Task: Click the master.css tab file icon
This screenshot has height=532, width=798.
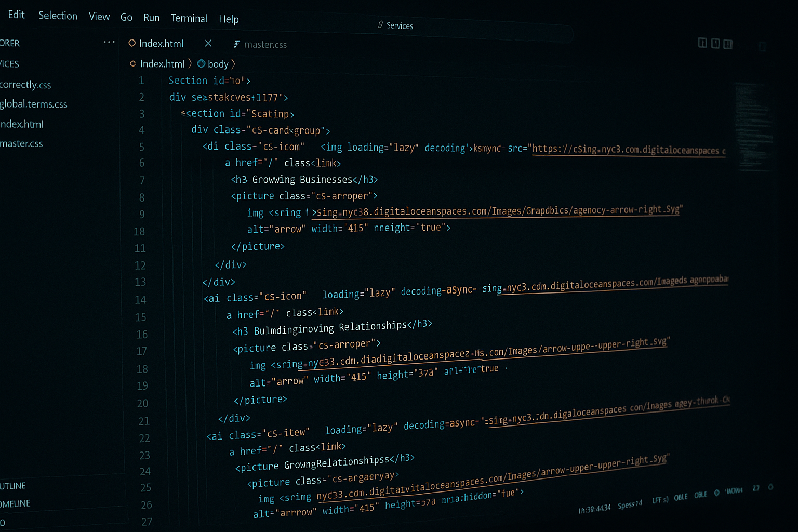Action: pos(236,44)
